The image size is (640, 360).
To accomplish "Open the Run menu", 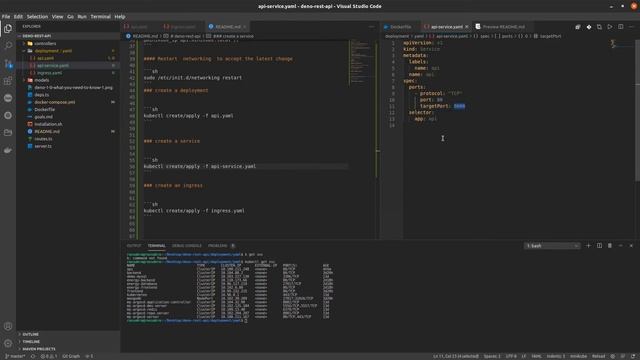I will (82, 17).
